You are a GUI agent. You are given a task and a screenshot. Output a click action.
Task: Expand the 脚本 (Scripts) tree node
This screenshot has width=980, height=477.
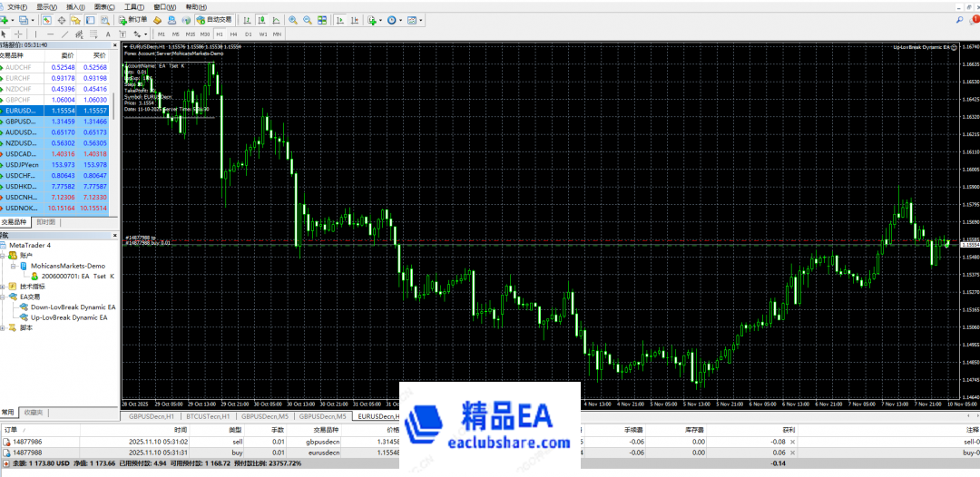click(x=4, y=327)
